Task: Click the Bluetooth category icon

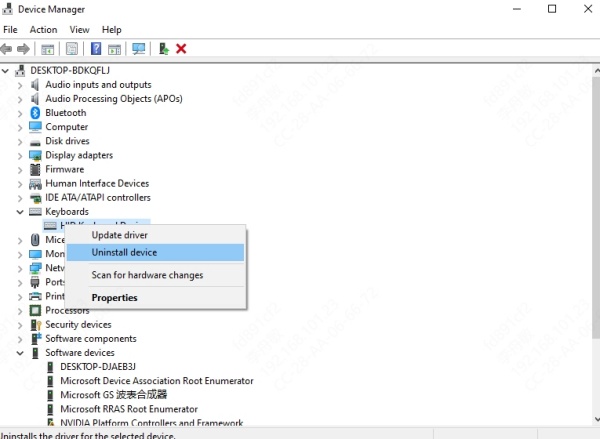Action: pos(35,113)
